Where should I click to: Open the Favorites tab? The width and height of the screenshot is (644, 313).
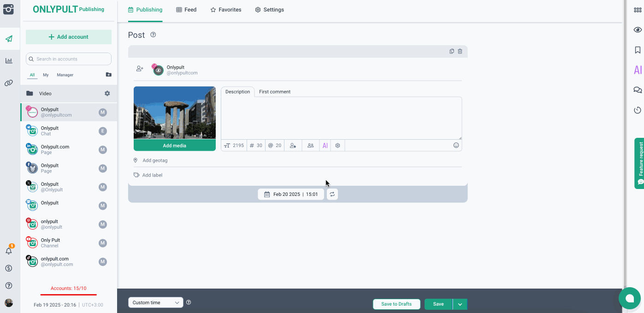click(226, 10)
